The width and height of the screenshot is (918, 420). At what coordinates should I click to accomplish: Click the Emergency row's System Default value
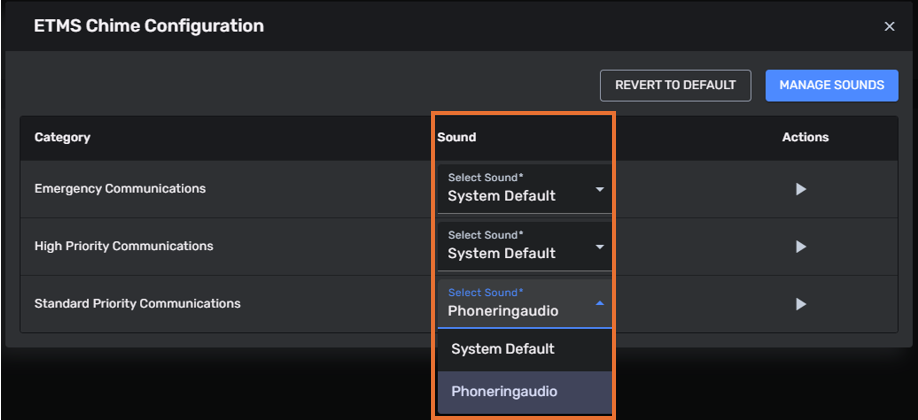pos(501,196)
